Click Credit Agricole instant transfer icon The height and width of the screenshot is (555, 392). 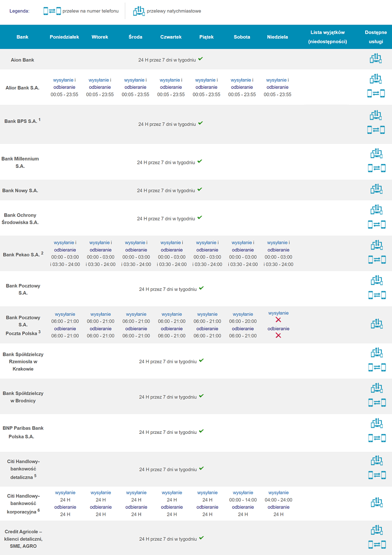click(x=376, y=530)
